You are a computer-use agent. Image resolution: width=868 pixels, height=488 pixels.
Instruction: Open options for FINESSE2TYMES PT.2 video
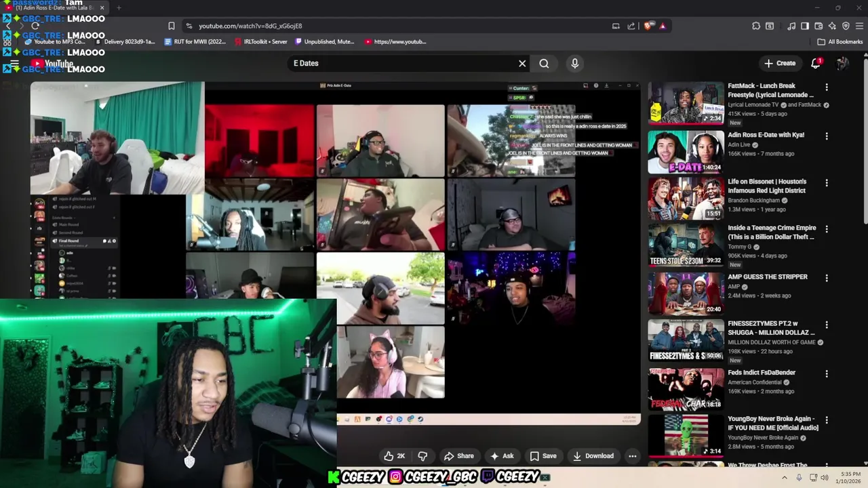[x=826, y=325]
